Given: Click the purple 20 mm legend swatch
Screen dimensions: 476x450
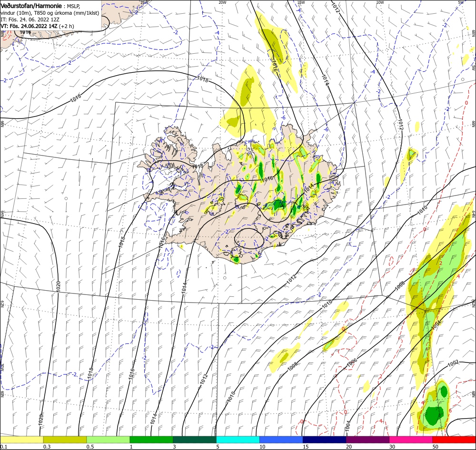Looking at the screenshot, I should [367, 440].
